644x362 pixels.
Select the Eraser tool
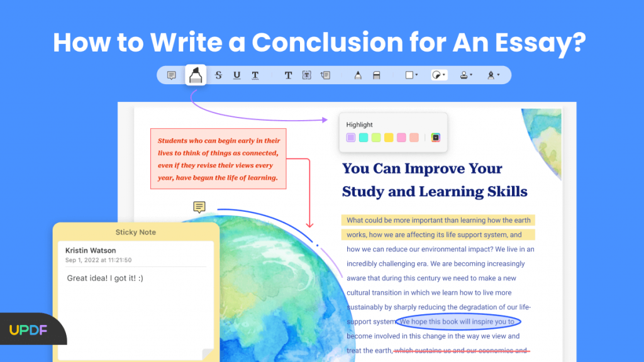[x=376, y=75]
